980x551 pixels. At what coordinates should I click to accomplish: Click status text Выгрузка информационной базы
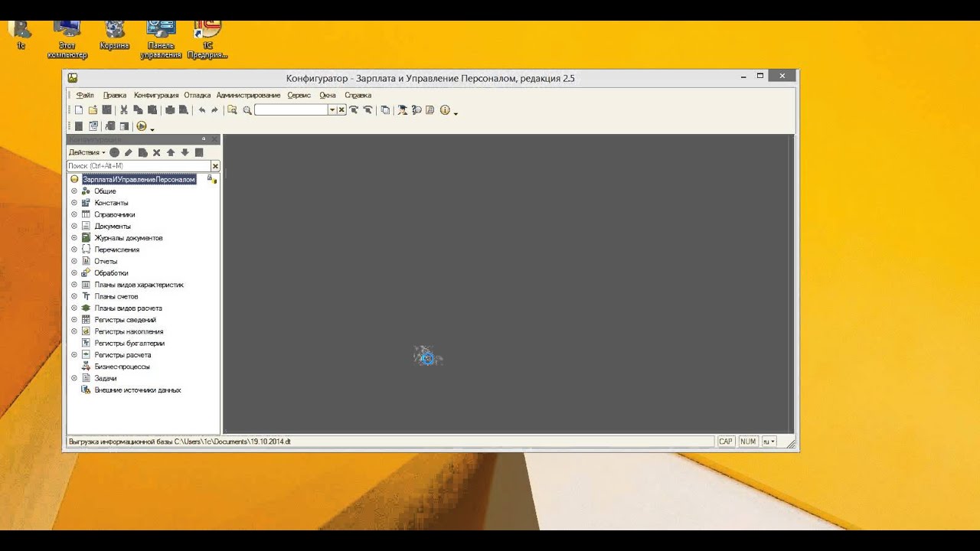click(179, 442)
